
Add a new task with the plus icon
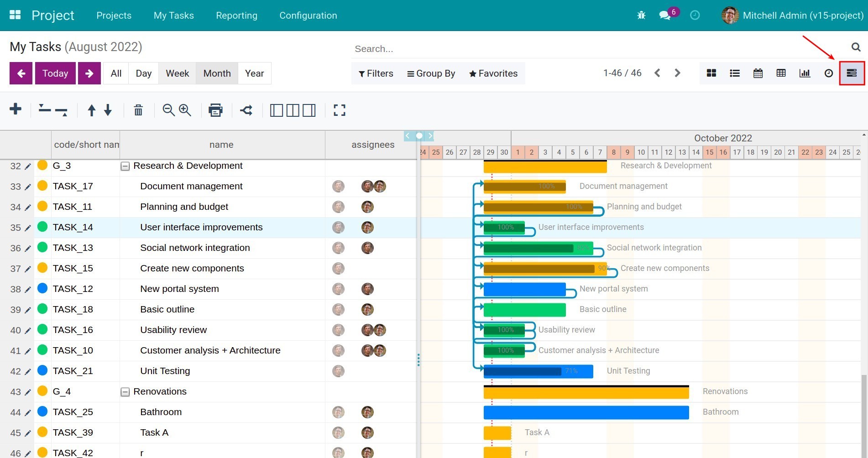pos(16,109)
